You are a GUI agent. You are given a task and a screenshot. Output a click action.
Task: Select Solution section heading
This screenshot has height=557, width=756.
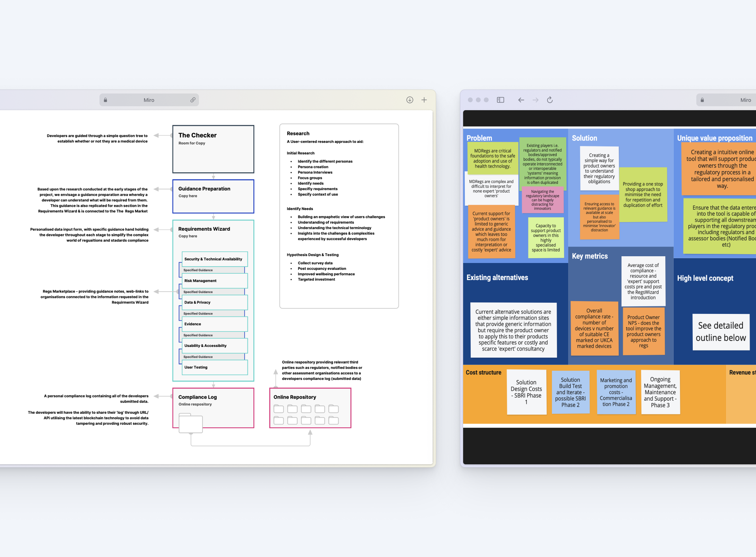585,138
